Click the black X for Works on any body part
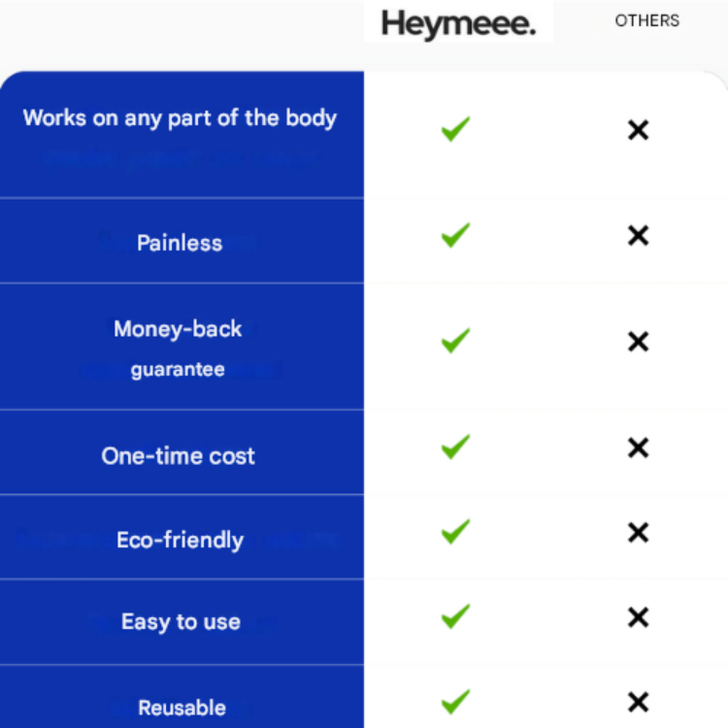The width and height of the screenshot is (728, 728). [638, 130]
